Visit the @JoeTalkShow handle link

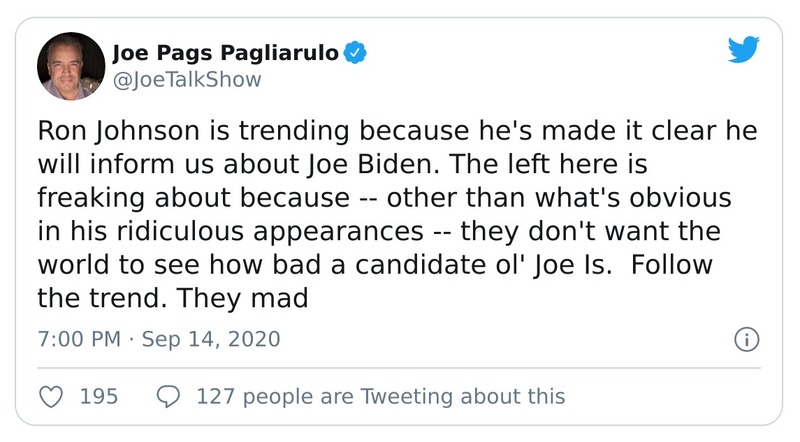[x=188, y=79]
